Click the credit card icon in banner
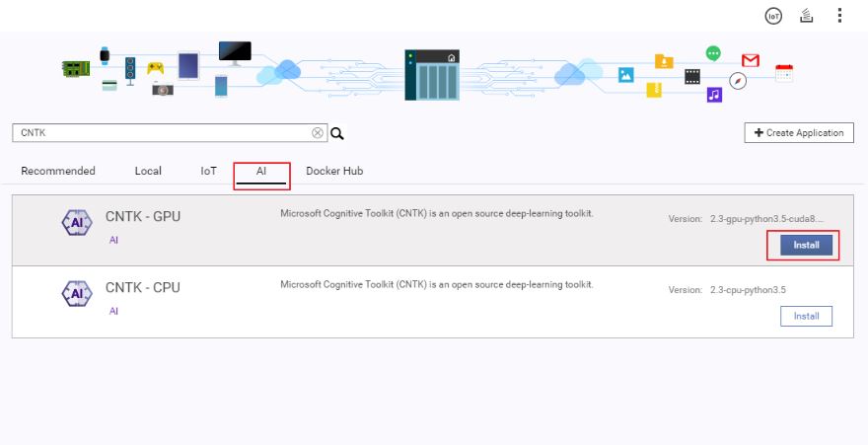Viewport: 868px width, 445px height. tap(109, 85)
